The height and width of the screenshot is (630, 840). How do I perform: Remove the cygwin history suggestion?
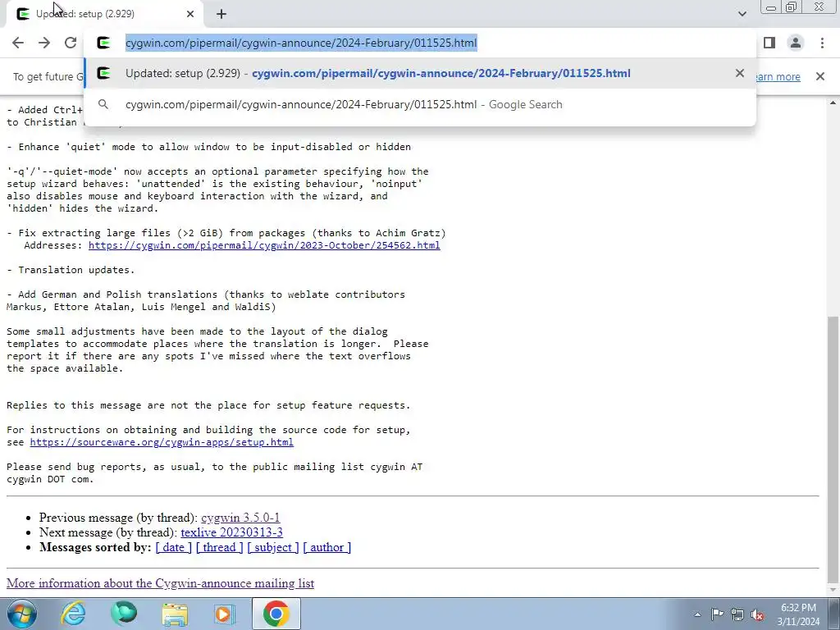tap(739, 73)
